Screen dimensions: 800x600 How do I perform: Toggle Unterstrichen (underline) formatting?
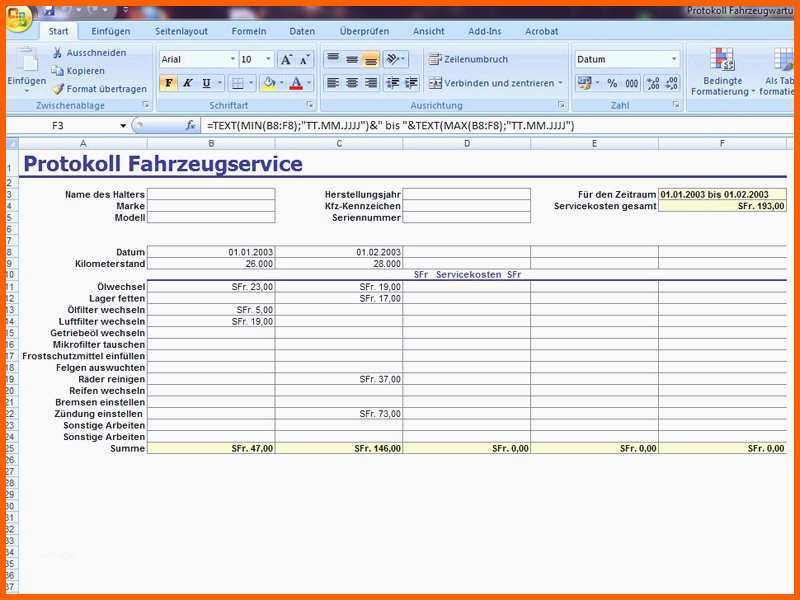tap(205, 83)
